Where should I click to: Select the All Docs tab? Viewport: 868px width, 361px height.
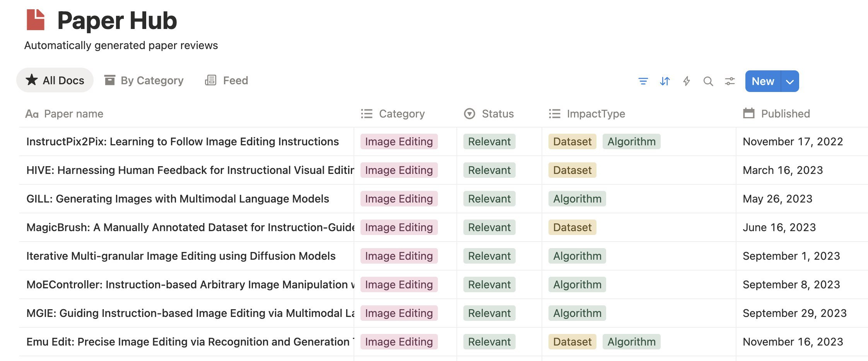tap(55, 80)
